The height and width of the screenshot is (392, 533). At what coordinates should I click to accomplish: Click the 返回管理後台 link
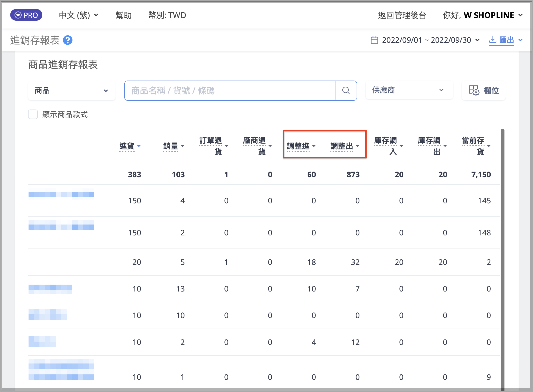point(402,15)
